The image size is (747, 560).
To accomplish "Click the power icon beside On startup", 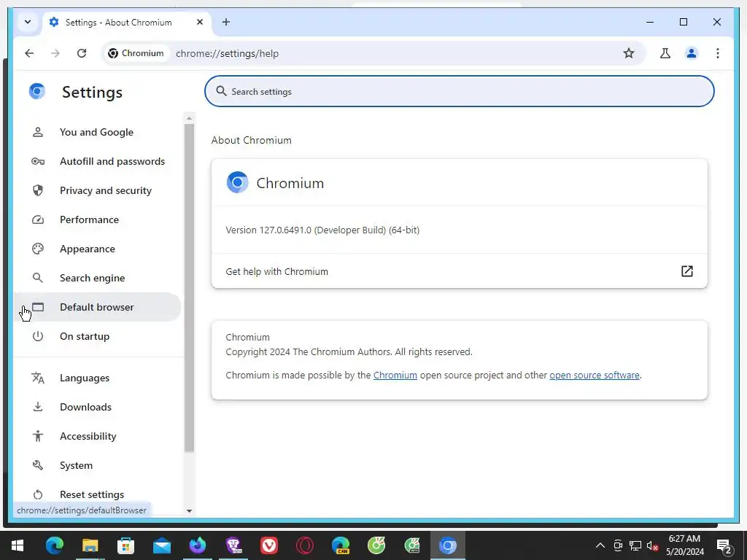I will [x=38, y=336].
